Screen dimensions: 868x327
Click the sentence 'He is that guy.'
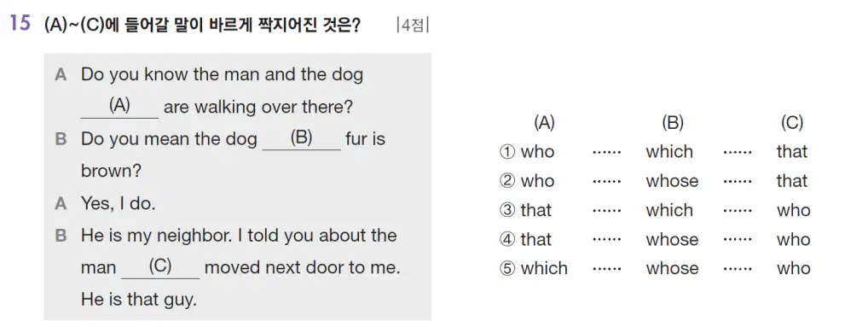click(x=139, y=301)
